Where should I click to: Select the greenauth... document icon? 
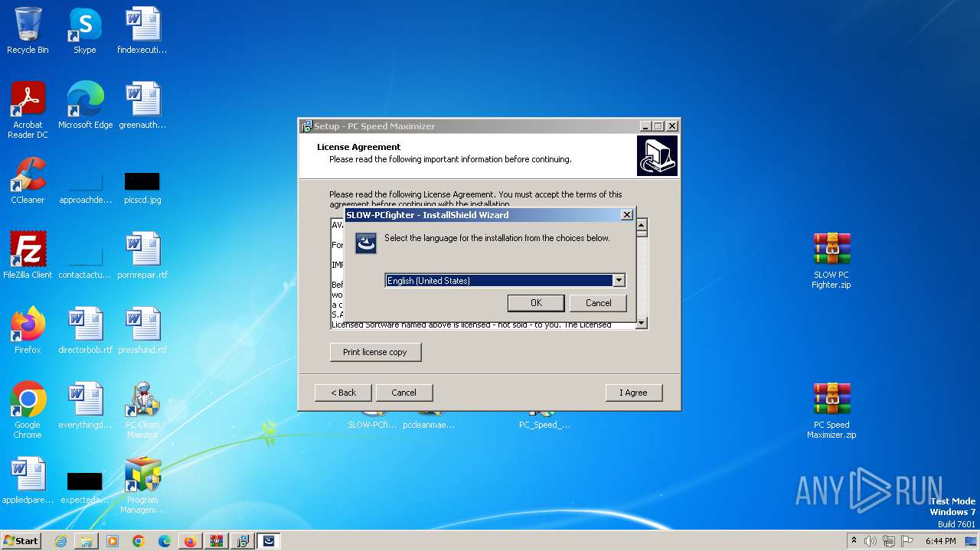coord(142,106)
